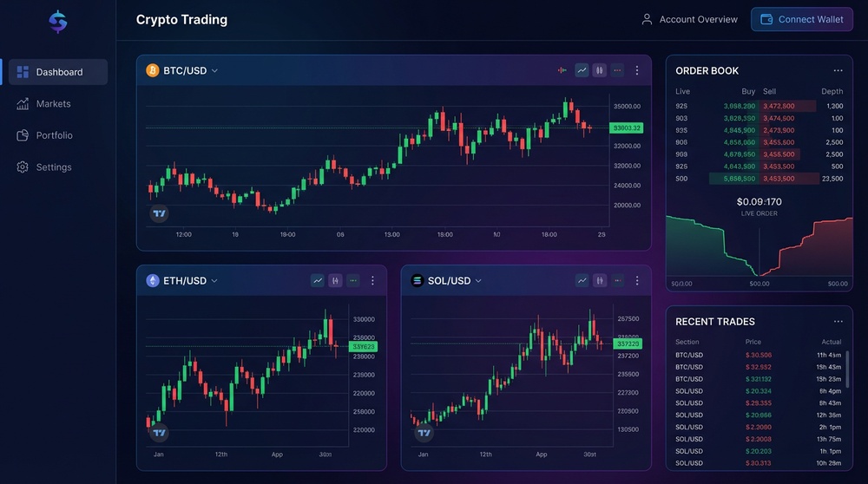Screen dimensions: 868x484
Task: Click the dotted-line icon on the ETH/USD chart
Action: [353, 280]
